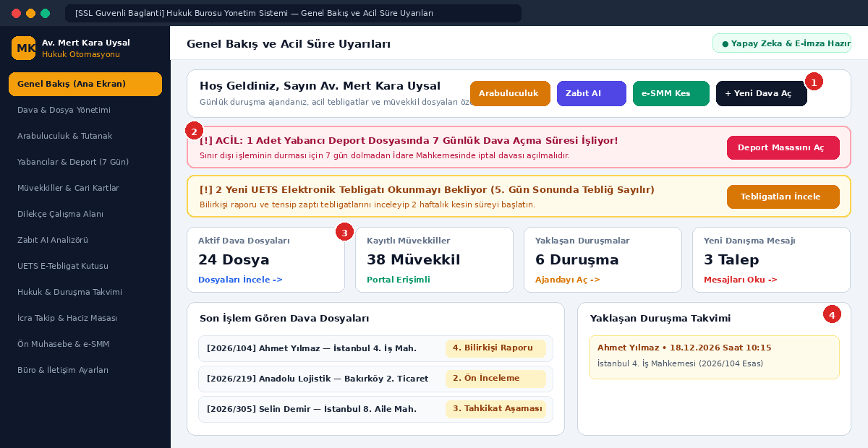Screen dimensions: 868x448
Task: Click the 24 Dosya count
Action: (234, 260)
